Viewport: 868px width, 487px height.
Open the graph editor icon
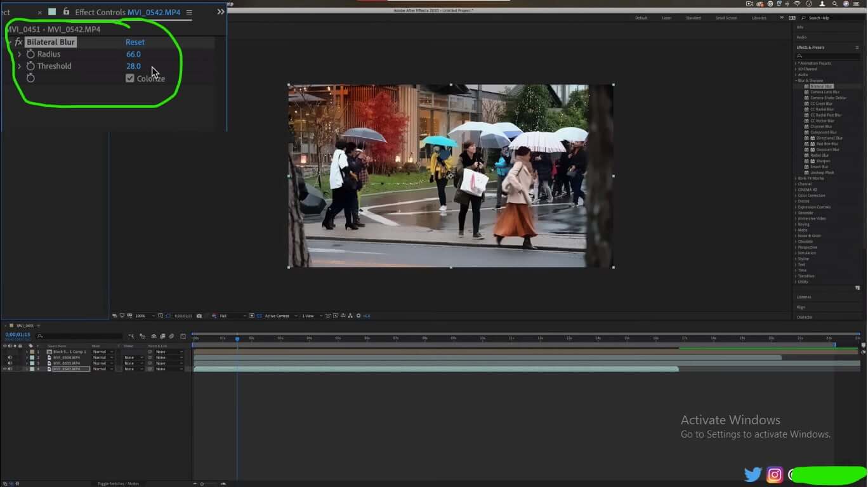click(x=183, y=336)
